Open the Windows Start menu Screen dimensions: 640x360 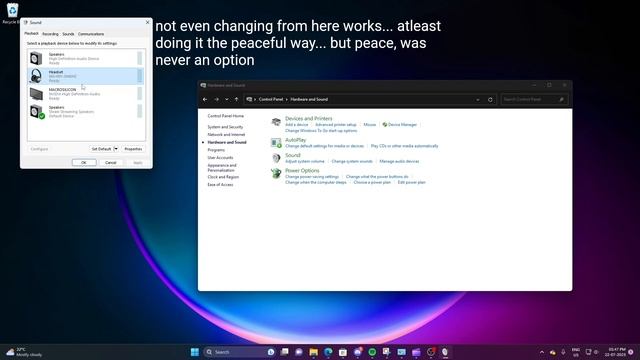pyautogui.click(x=195, y=352)
